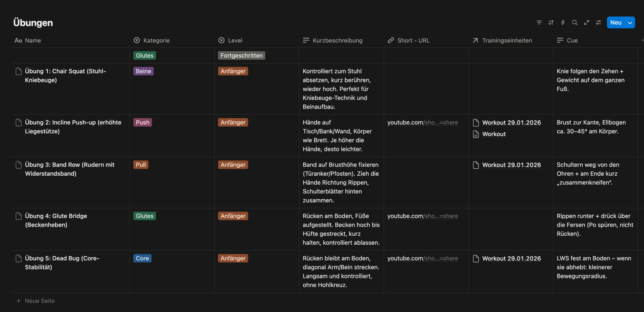Screen dimensions: 644x312
Task: Open database automations via the lightning icon
Action: coord(563,22)
